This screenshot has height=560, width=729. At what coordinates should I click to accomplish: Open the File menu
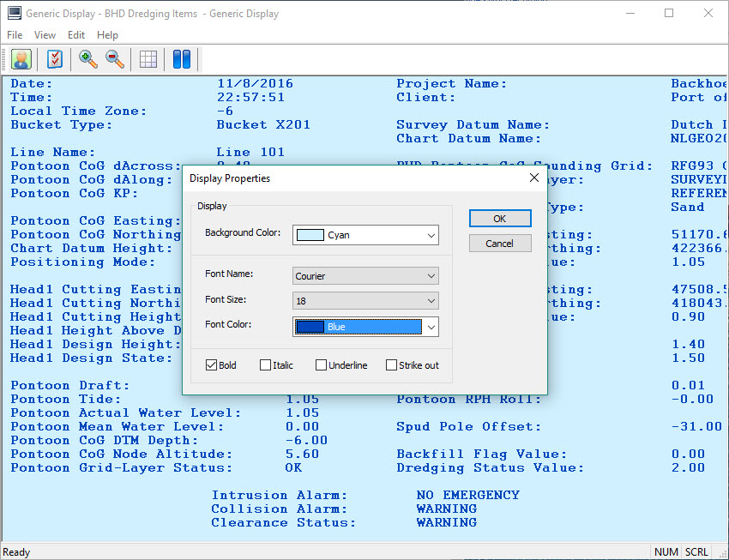(15, 35)
